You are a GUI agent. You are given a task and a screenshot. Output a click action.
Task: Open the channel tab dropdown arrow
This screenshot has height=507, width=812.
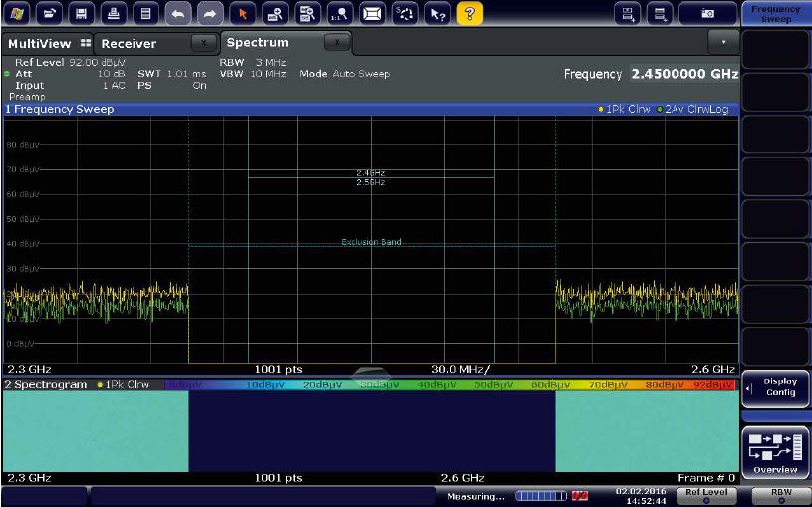coord(723,43)
